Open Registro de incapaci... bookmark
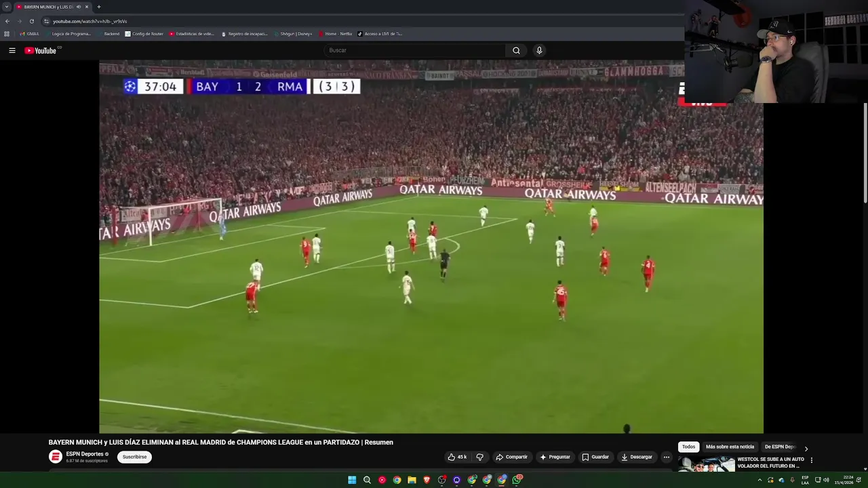The height and width of the screenshot is (488, 868). [244, 34]
